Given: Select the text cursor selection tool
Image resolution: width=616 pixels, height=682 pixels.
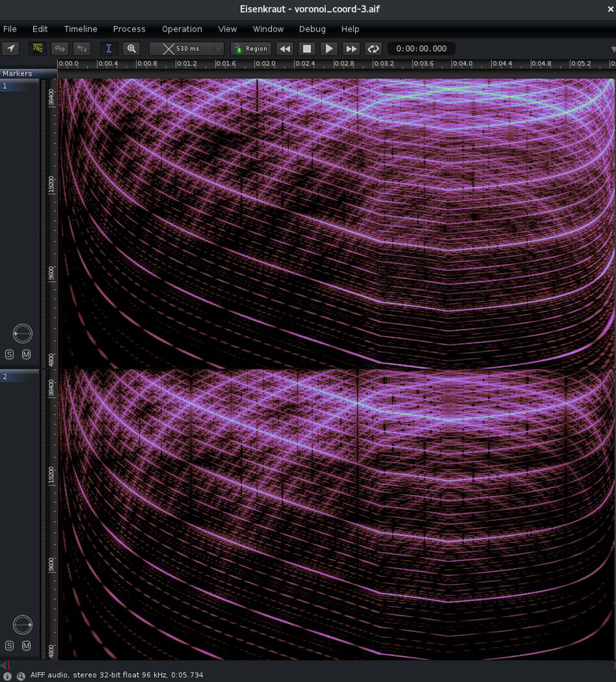Looking at the screenshot, I should click(108, 49).
